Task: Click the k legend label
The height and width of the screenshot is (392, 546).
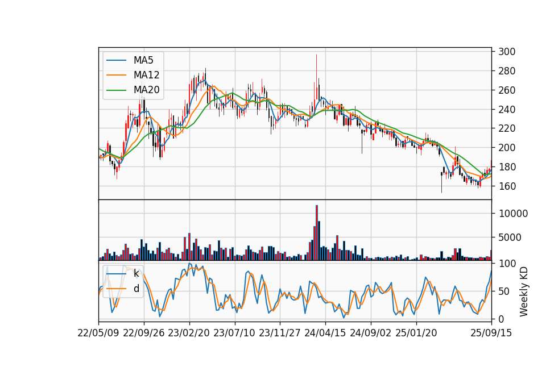Action: tap(136, 273)
